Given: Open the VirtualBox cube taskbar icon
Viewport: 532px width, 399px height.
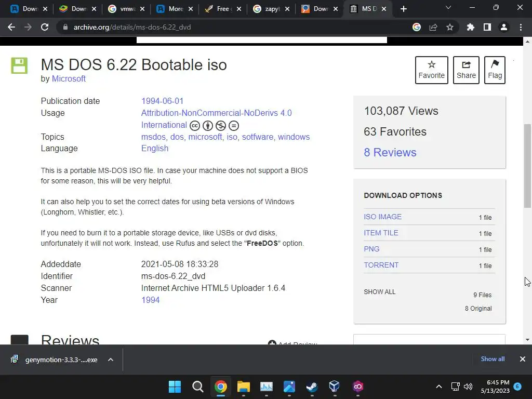Looking at the screenshot, I should click(x=334, y=387).
